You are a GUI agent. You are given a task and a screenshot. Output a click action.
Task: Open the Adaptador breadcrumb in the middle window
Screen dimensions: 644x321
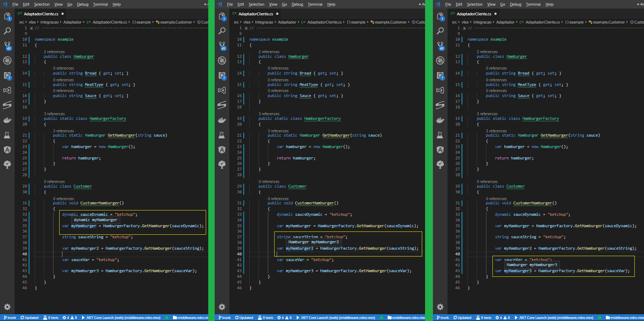point(287,22)
